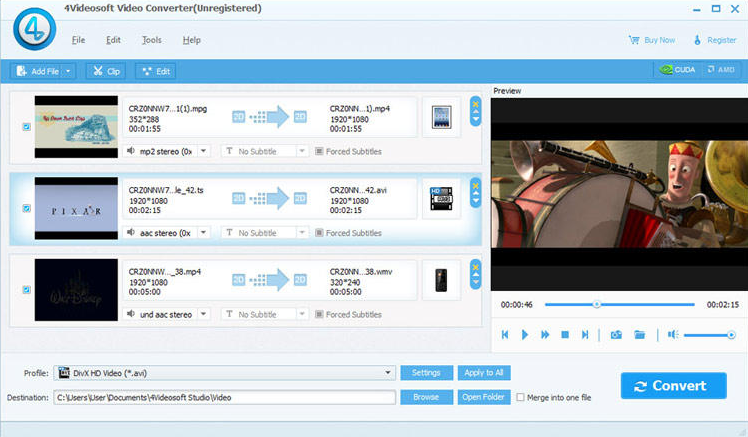Viewport: 748px width, 437px height.
Task: Open the snapshot folder icon
Action: [640, 334]
